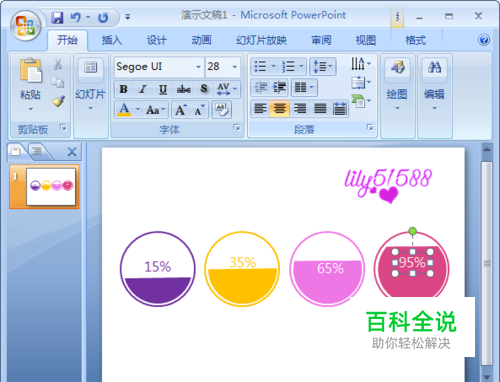The width and height of the screenshot is (500, 382).
Task: Expand the Segoe UI font name dropdown
Action: pyautogui.click(x=198, y=67)
